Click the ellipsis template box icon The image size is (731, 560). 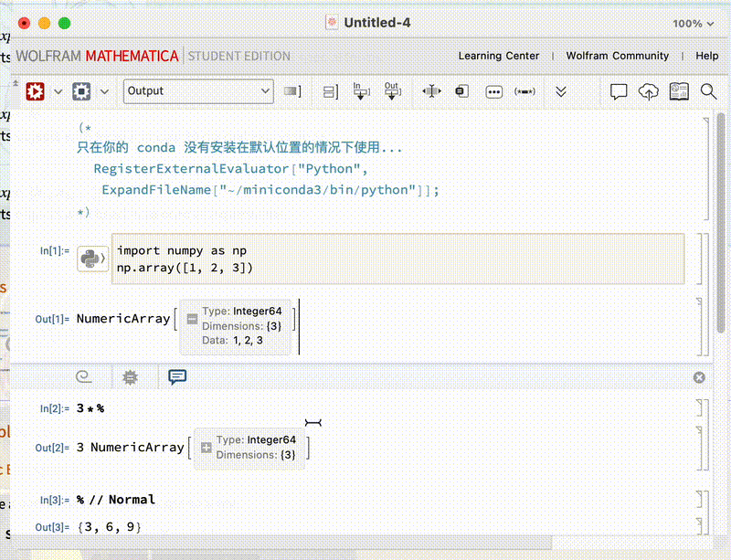pyautogui.click(x=493, y=92)
